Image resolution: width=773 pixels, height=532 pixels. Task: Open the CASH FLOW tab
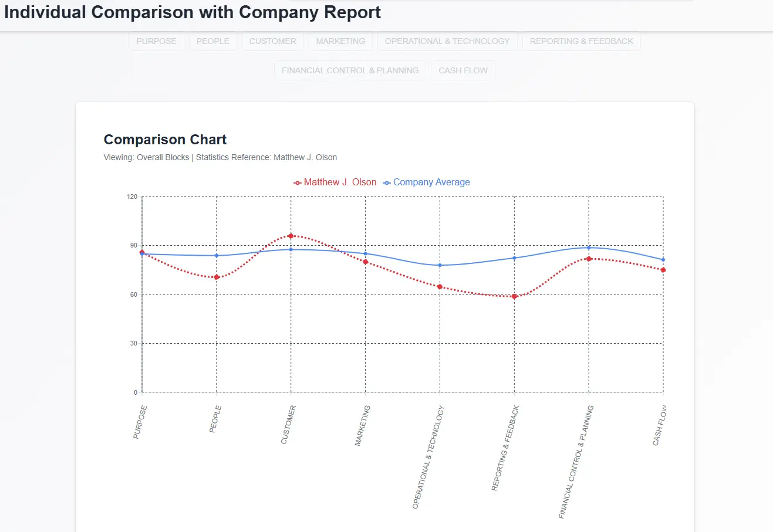tap(463, 70)
